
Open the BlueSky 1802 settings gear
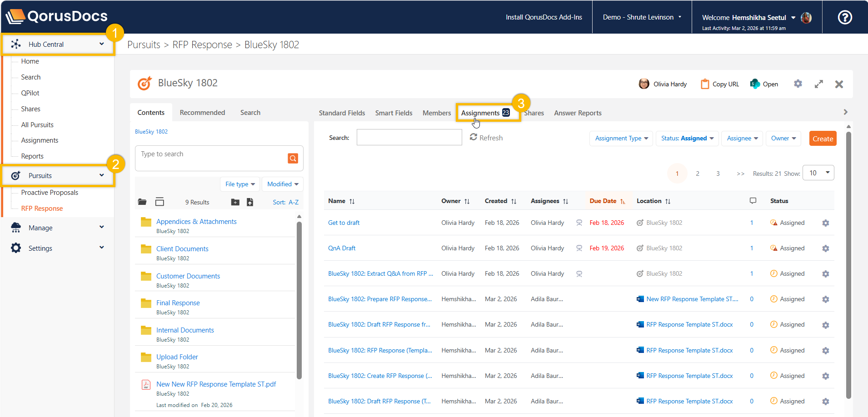[798, 84]
